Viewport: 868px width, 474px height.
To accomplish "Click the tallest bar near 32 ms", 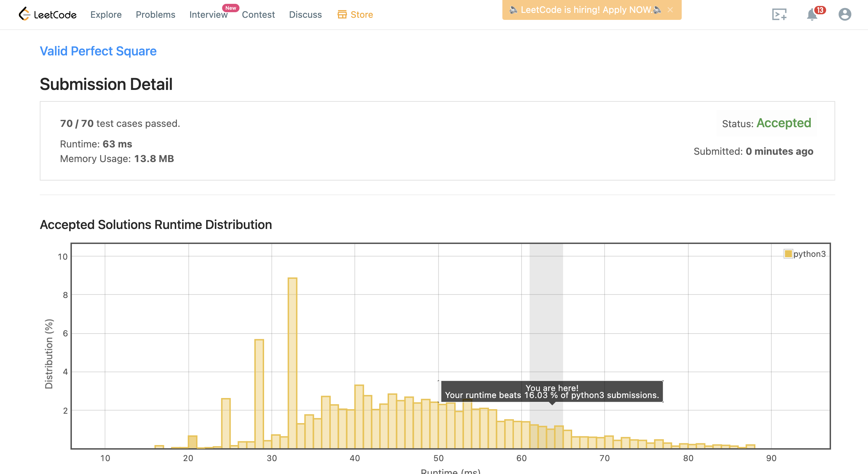I will [292, 362].
